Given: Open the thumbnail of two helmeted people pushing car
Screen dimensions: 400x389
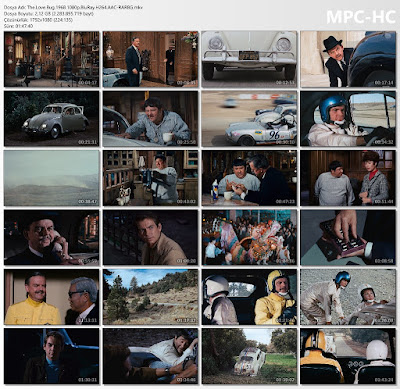Looking at the screenshot, I should pos(348,297).
